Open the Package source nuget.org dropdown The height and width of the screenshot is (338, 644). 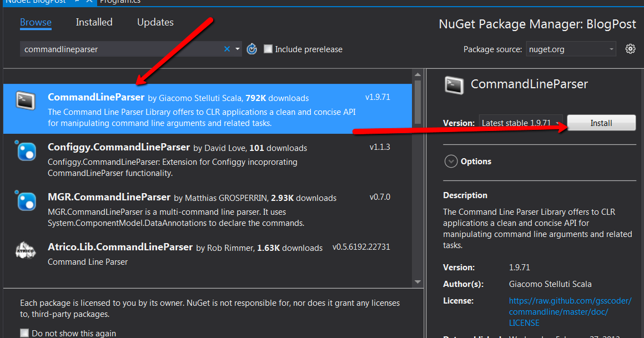click(571, 49)
